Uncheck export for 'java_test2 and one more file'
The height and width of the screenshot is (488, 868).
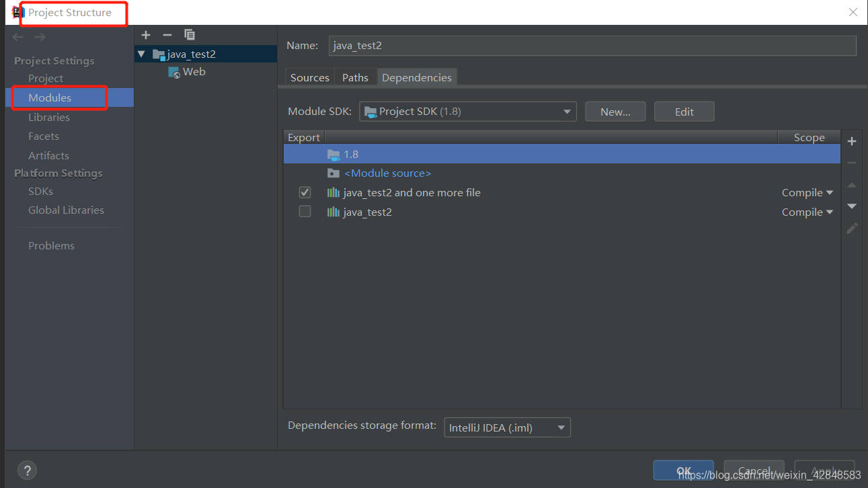305,192
